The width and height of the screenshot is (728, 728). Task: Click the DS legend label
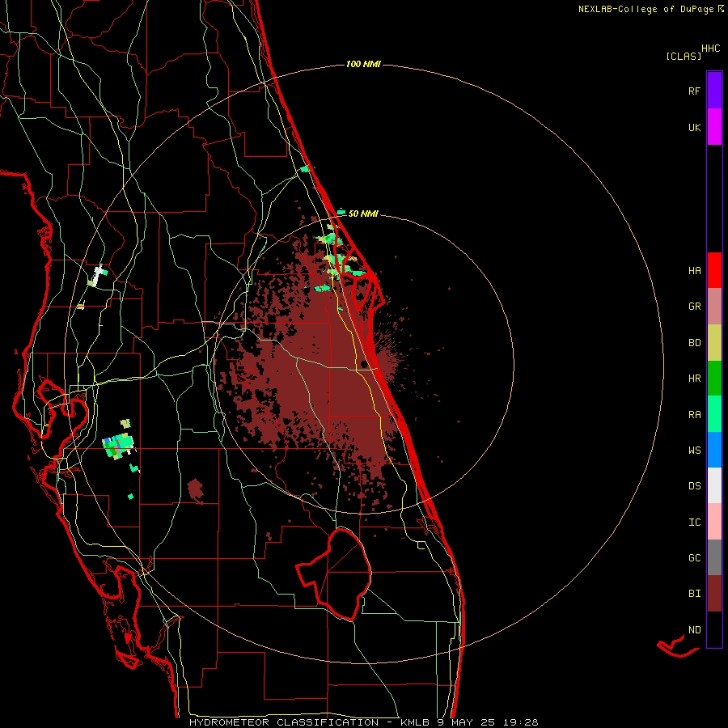[694, 486]
